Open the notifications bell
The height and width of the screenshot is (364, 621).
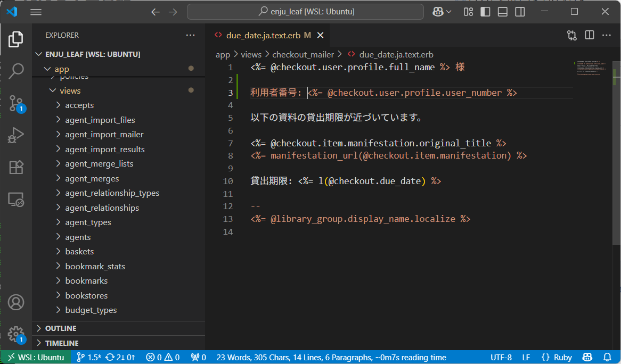tap(607, 357)
